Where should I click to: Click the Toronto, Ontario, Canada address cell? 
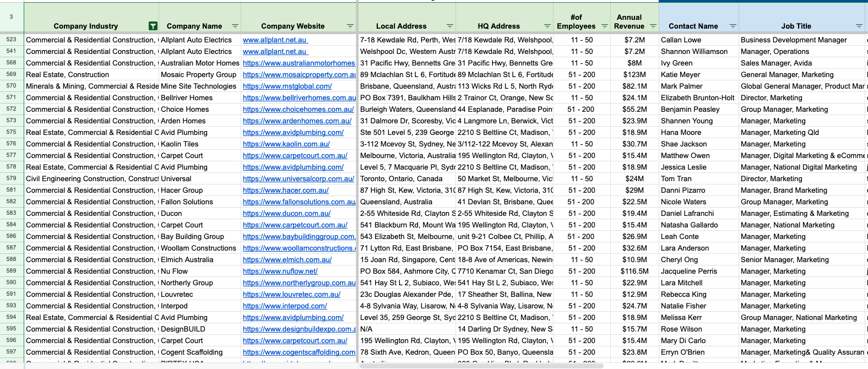[x=407, y=178]
